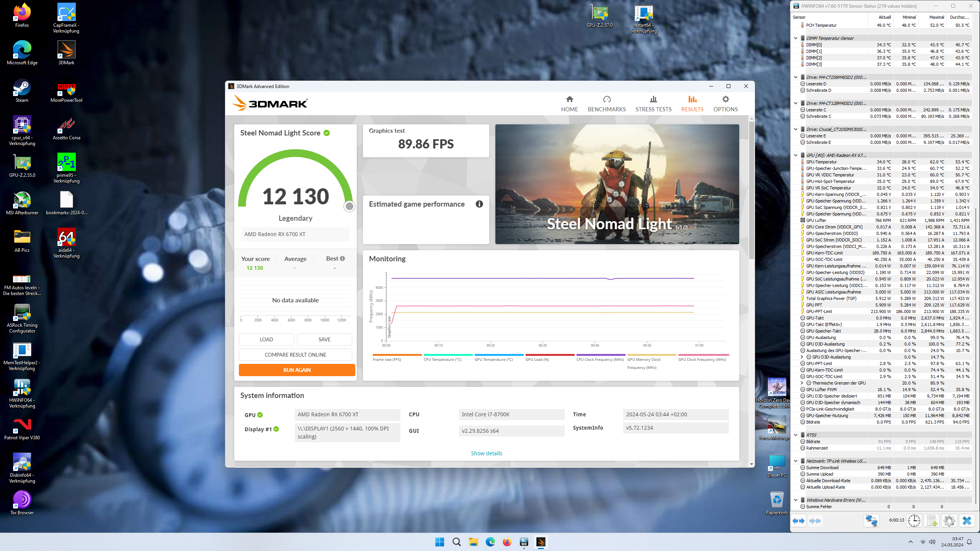Click the blue X close sensors icon
This screenshot has width=980, height=551.
click(967, 521)
